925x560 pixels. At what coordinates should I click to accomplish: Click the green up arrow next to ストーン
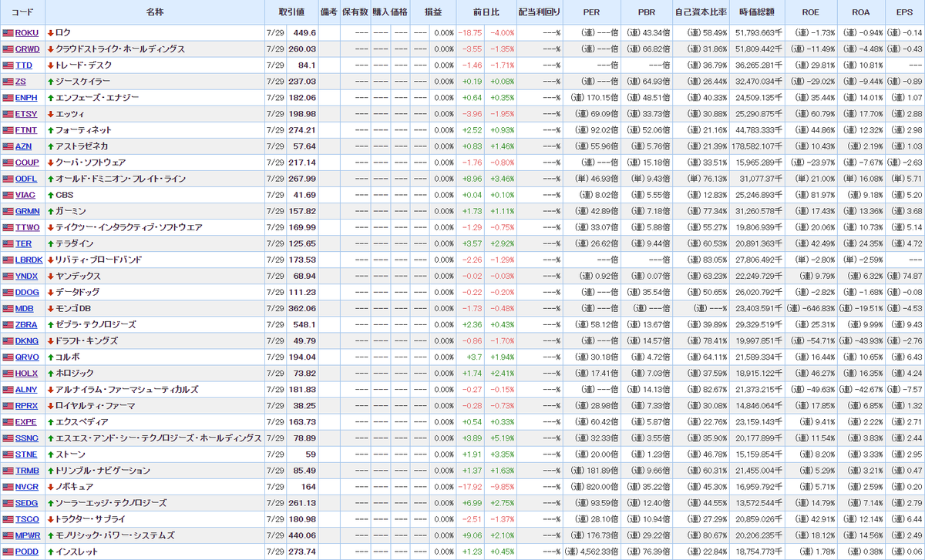click(51, 454)
